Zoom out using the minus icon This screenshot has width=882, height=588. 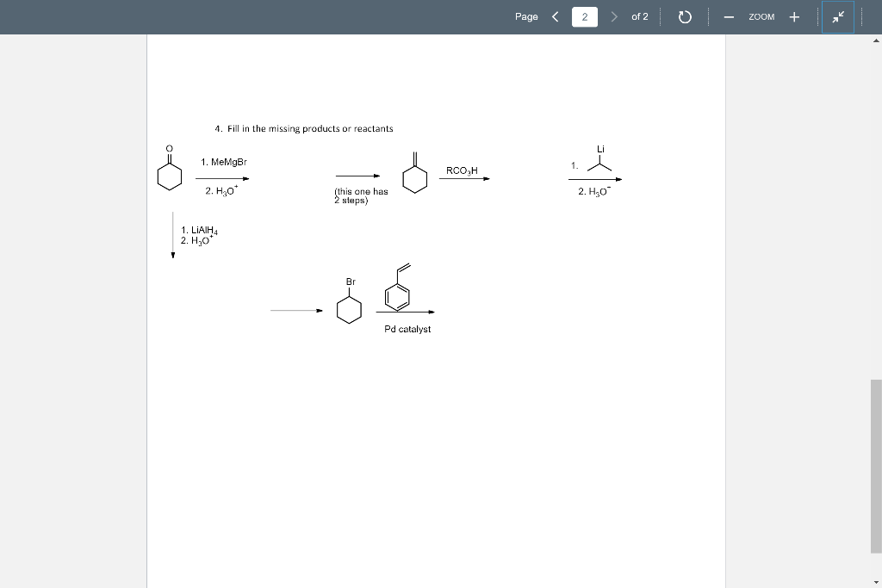coord(728,16)
